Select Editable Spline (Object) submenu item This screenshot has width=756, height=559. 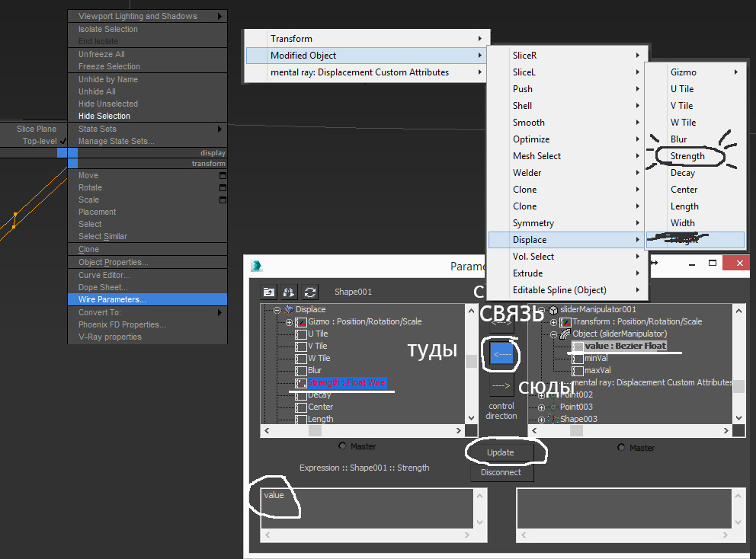tap(567, 290)
